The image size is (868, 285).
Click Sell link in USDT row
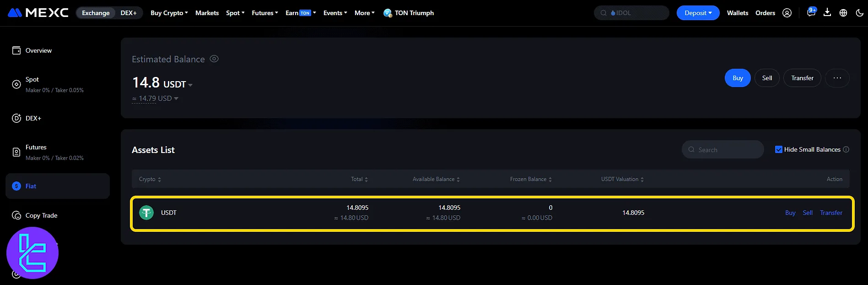tap(808, 213)
